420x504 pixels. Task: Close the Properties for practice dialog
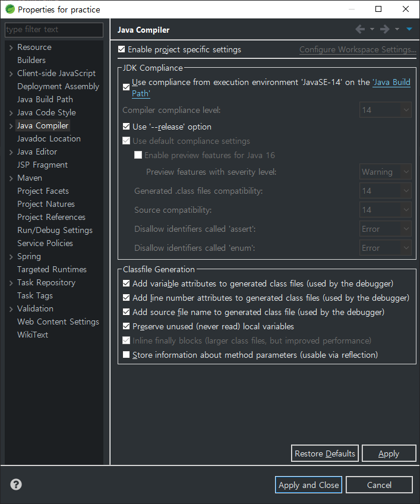tap(406, 9)
